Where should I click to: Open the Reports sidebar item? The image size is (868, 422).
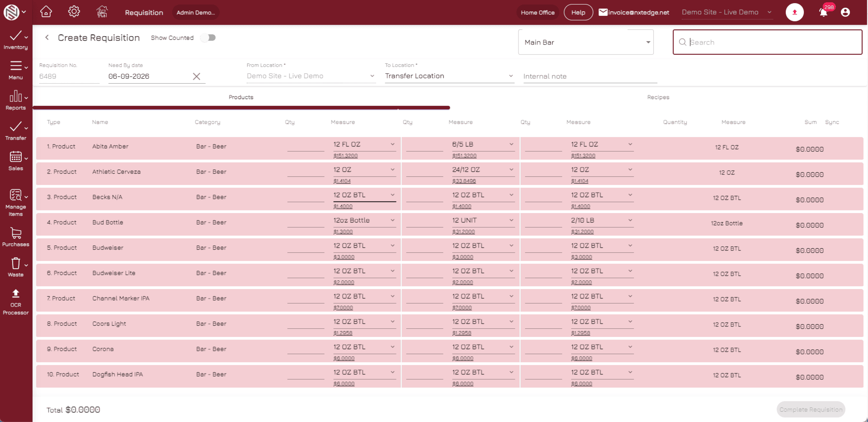[x=16, y=100]
